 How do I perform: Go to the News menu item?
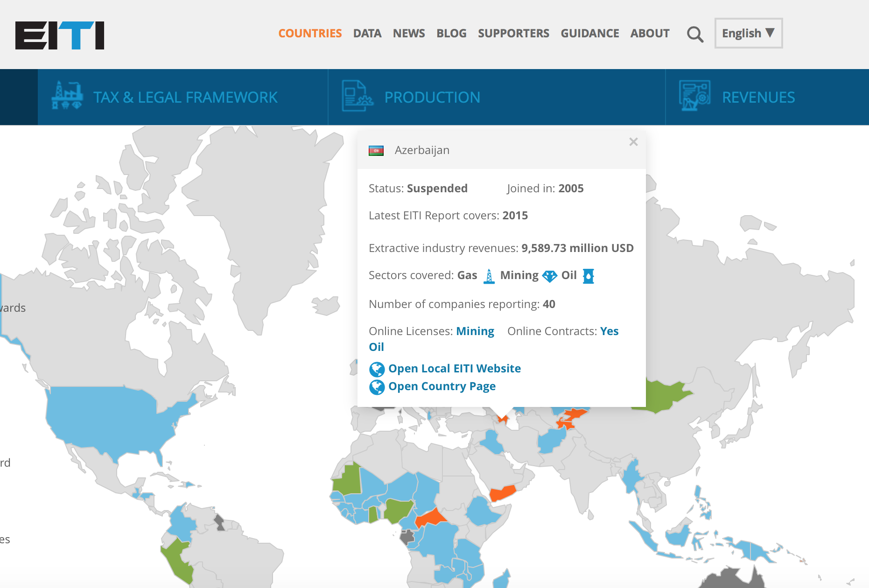[409, 33]
